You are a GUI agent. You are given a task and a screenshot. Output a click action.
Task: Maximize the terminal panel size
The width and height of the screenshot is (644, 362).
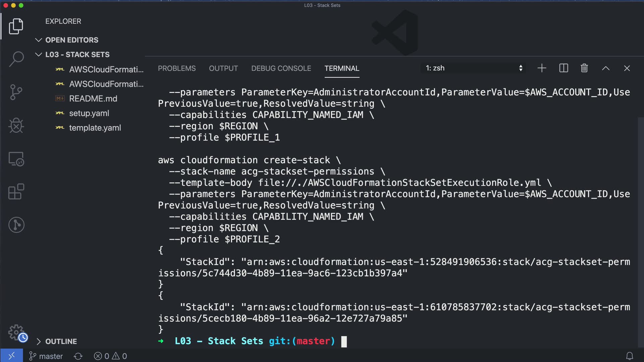click(x=605, y=68)
